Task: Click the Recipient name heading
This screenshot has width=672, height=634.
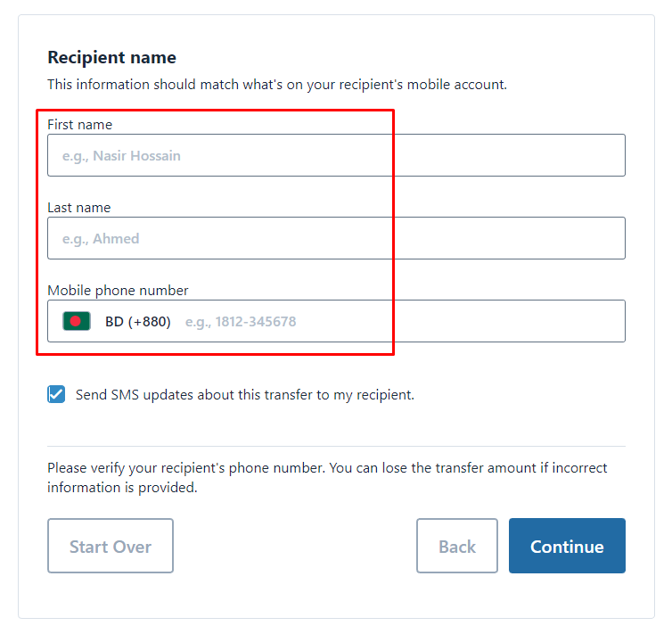Action: 112,57
